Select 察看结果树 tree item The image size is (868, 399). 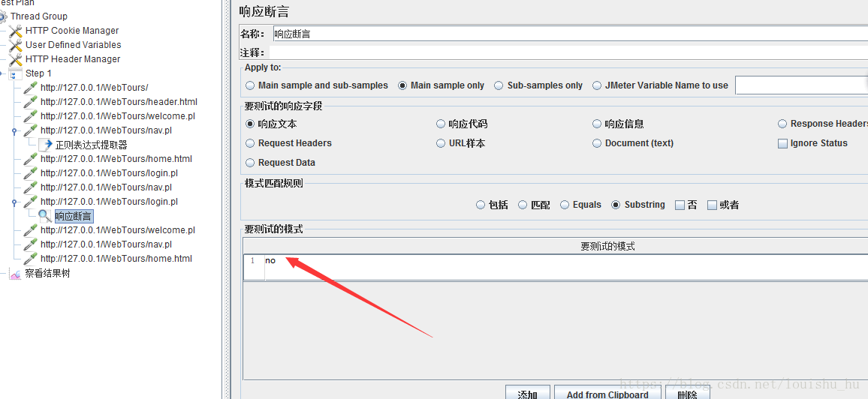coord(47,274)
